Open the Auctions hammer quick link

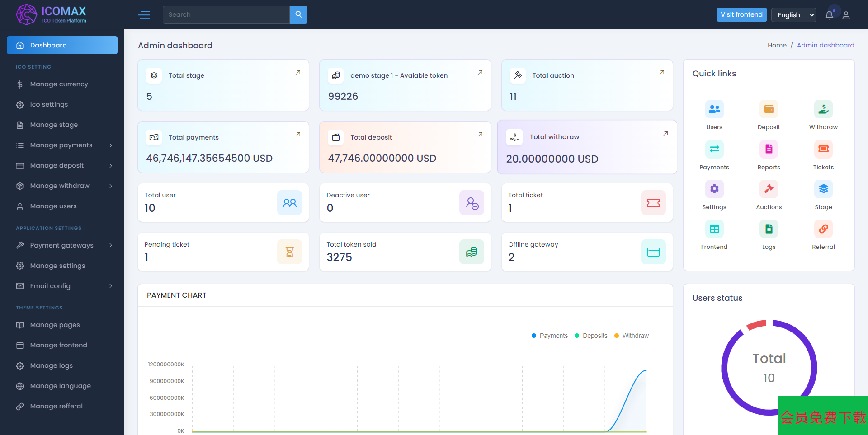click(x=769, y=189)
